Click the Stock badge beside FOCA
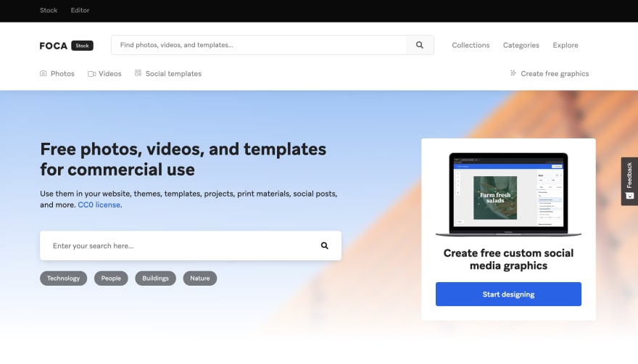 click(82, 46)
